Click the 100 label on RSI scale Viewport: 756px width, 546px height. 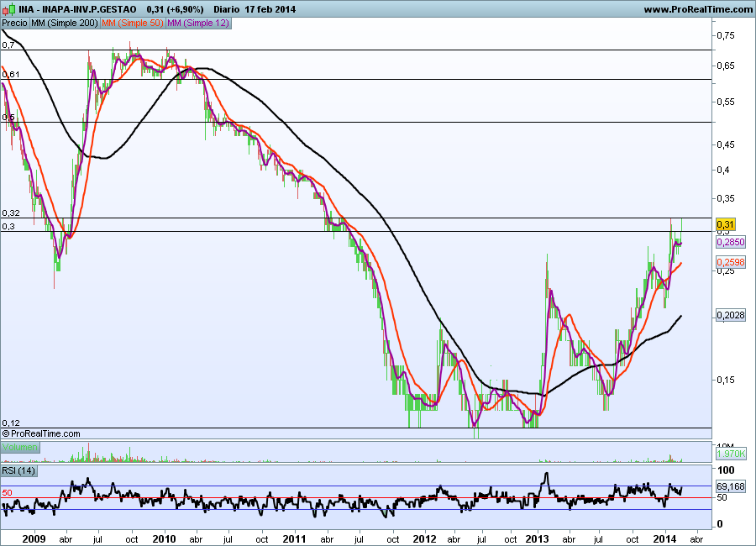726,470
